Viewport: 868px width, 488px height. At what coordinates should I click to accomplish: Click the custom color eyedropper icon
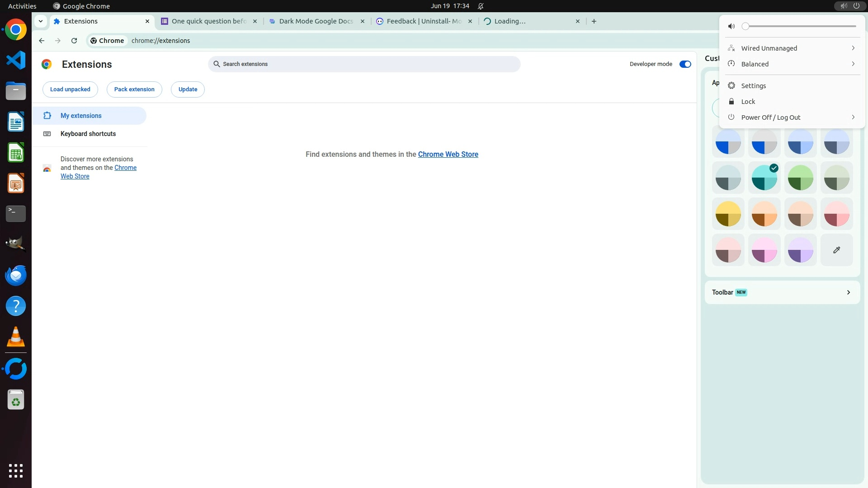tap(836, 250)
